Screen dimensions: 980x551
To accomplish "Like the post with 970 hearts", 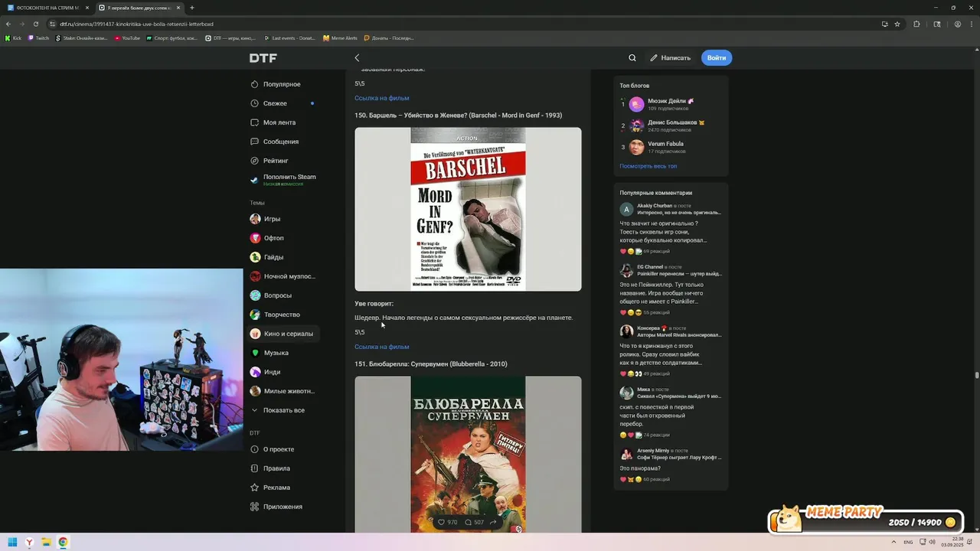I will point(446,523).
